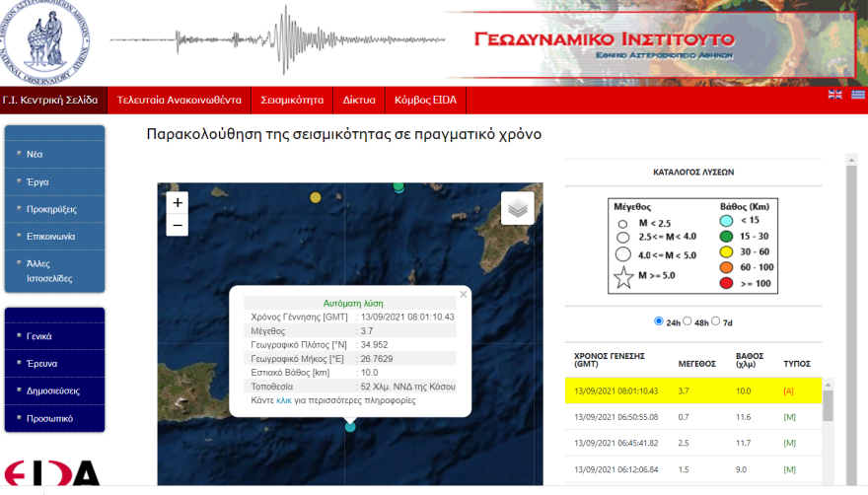Switch site to Greek via Greece flag
The width and height of the screenshot is (868, 495).
tap(858, 94)
